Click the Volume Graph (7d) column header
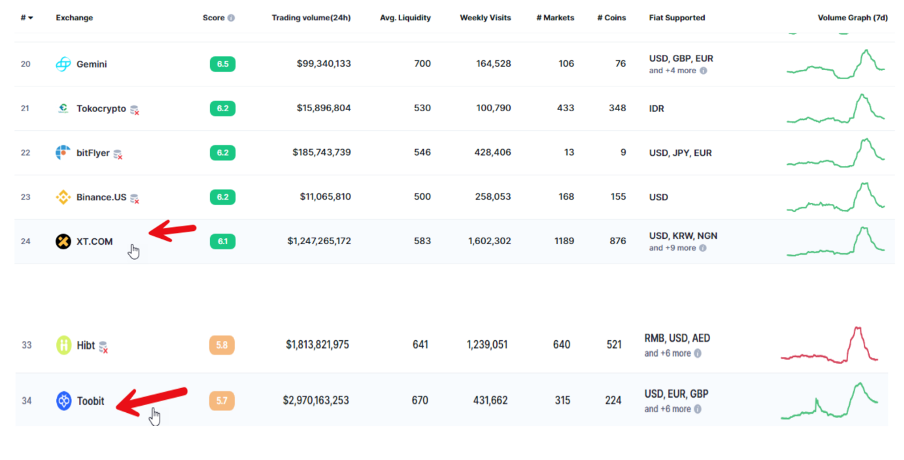 click(853, 18)
